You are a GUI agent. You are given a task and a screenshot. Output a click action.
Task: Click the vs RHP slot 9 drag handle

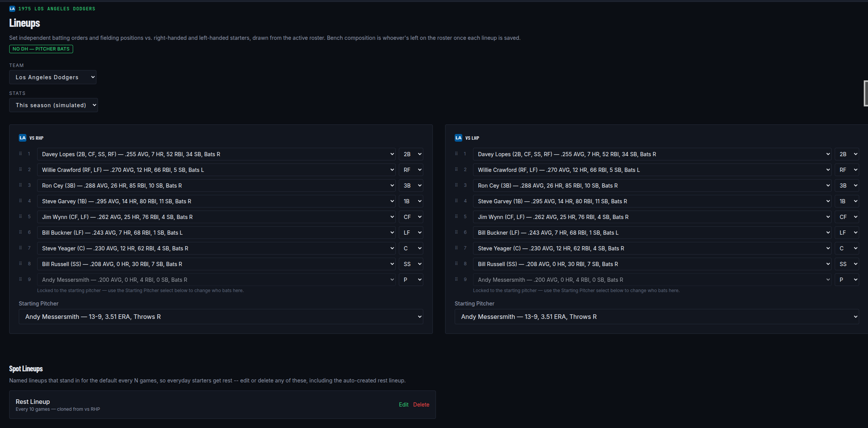[x=21, y=279]
